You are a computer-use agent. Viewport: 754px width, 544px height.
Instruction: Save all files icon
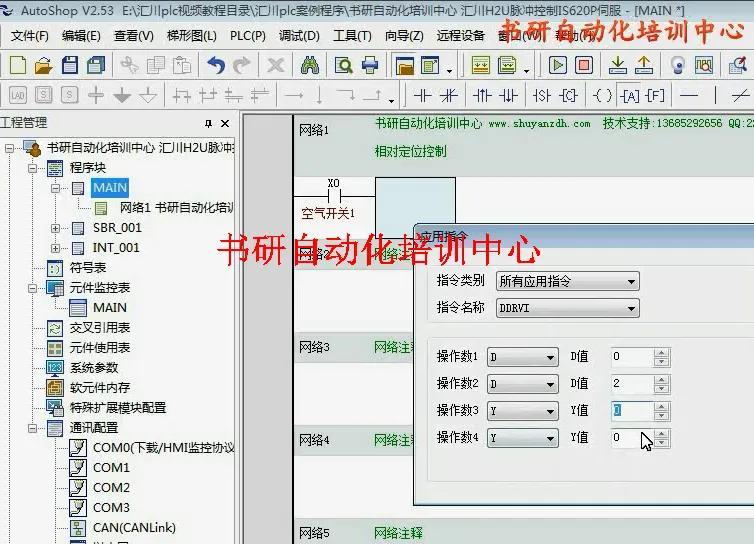(x=96, y=65)
